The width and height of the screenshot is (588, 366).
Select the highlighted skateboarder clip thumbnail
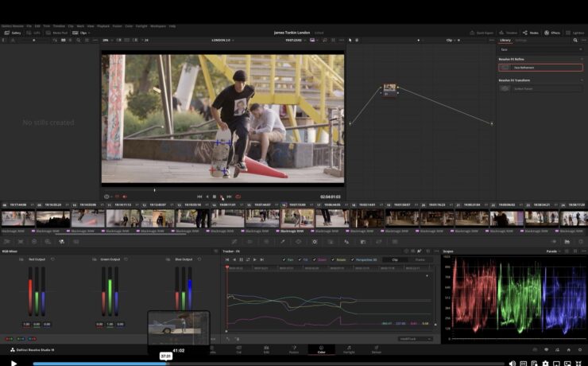click(x=297, y=218)
